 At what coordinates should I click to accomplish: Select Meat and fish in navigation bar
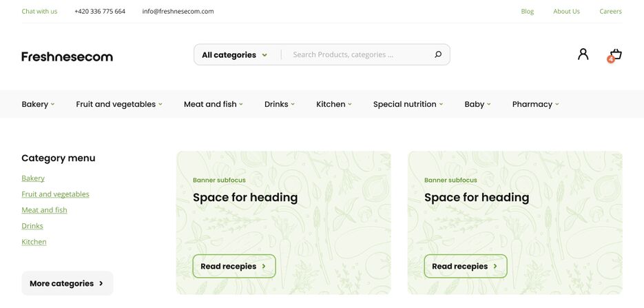point(213,104)
